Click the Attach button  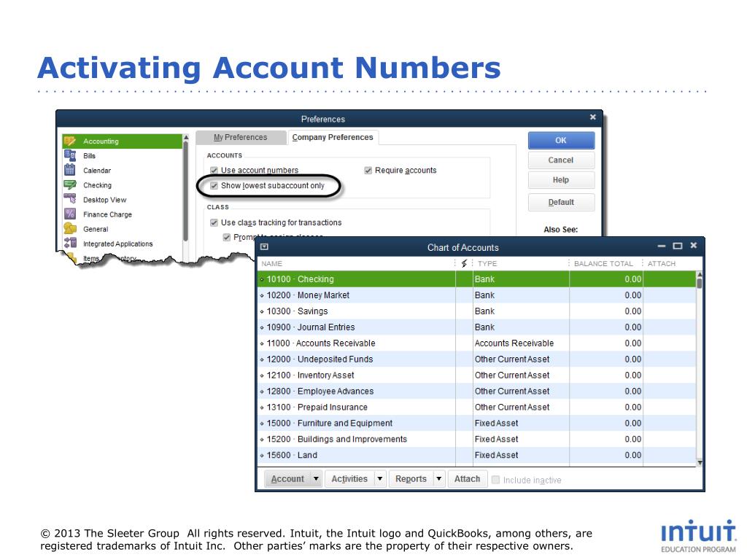click(x=467, y=478)
